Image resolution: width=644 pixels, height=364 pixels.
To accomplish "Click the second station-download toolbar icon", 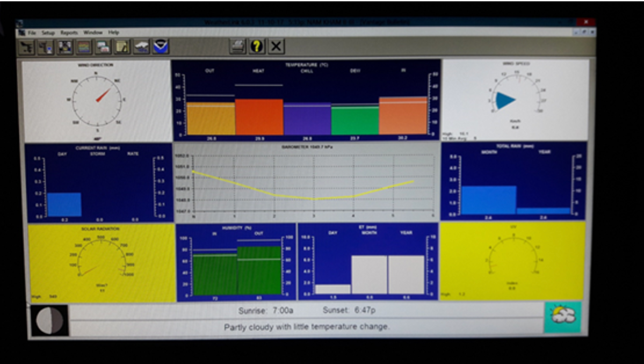I will pos(46,47).
